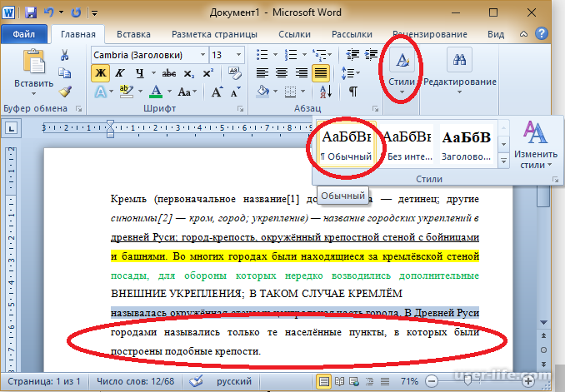The width and height of the screenshot is (565, 392).
Task: Open line spacing options dropdown
Action: tap(358, 73)
